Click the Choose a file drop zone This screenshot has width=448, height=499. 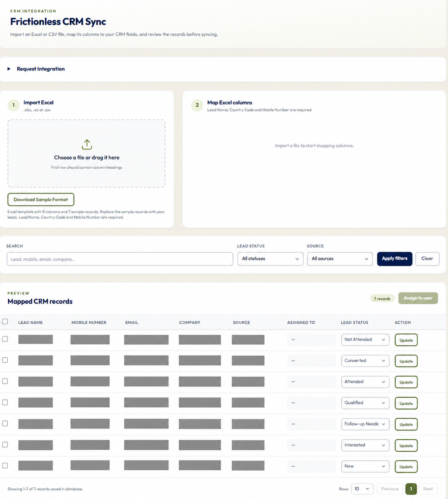[87, 154]
